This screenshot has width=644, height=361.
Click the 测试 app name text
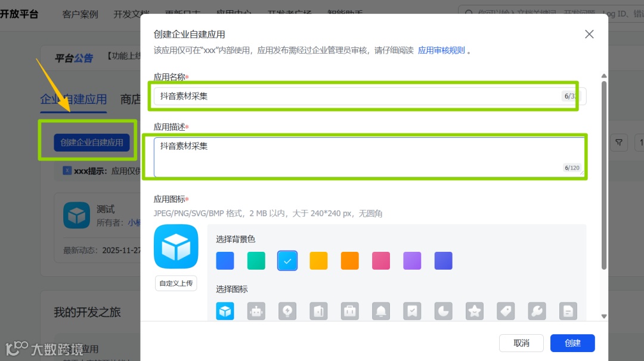coord(106,209)
